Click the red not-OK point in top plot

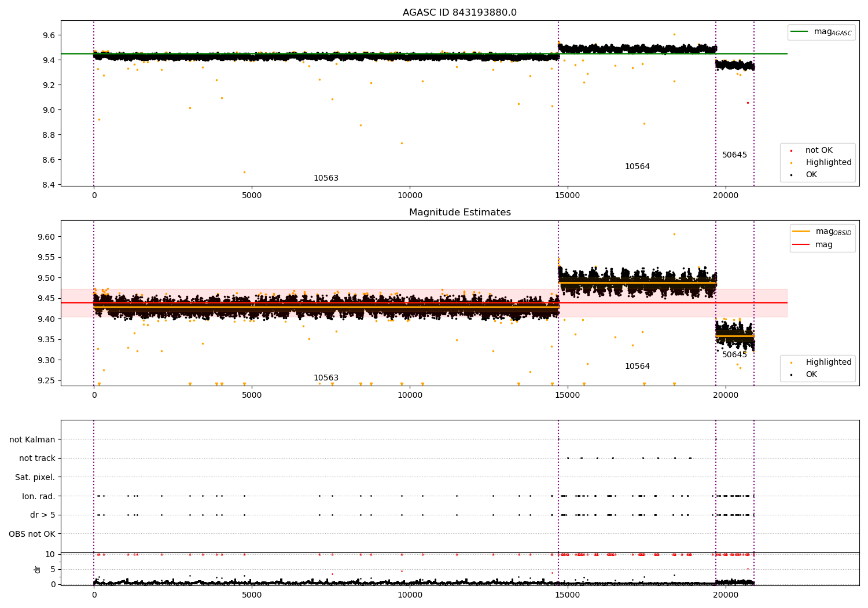pyautogui.click(x=747, y=102)
